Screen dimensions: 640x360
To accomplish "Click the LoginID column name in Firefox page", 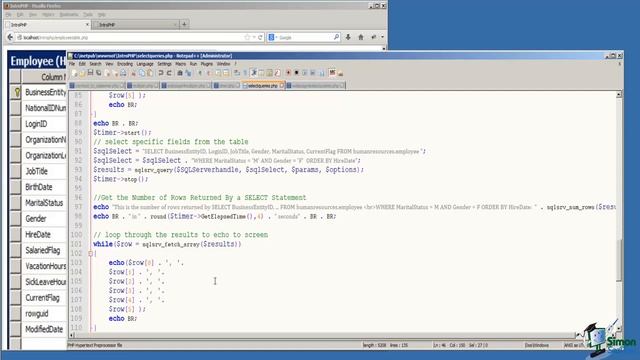I will point(36,124).
